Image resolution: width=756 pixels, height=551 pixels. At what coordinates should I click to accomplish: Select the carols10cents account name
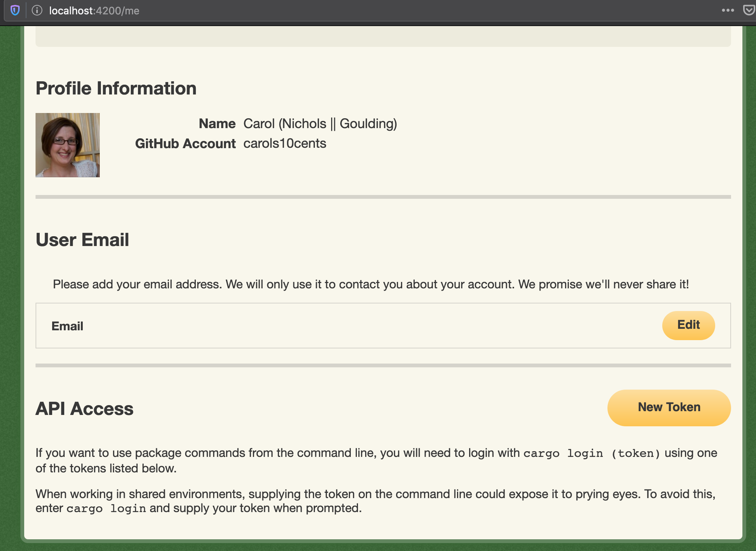(x=285, y=143)
